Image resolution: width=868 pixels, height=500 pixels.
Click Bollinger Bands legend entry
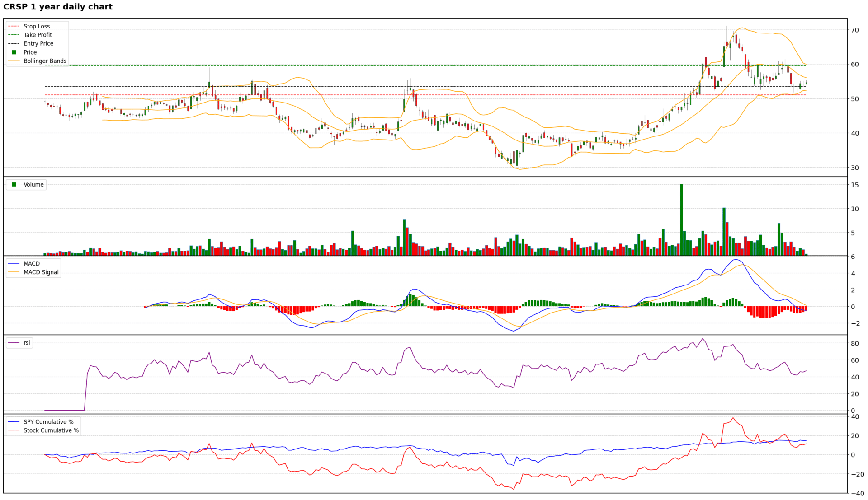[45, 61]
